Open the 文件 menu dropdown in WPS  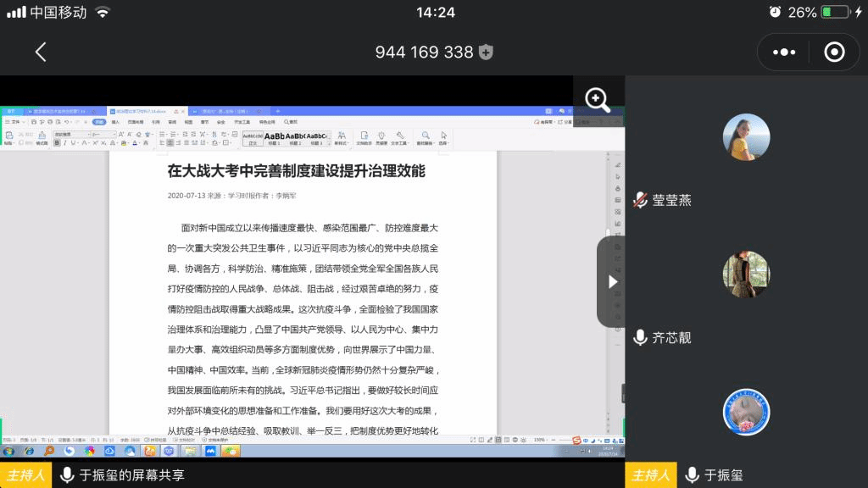click(x=14, y=122)
